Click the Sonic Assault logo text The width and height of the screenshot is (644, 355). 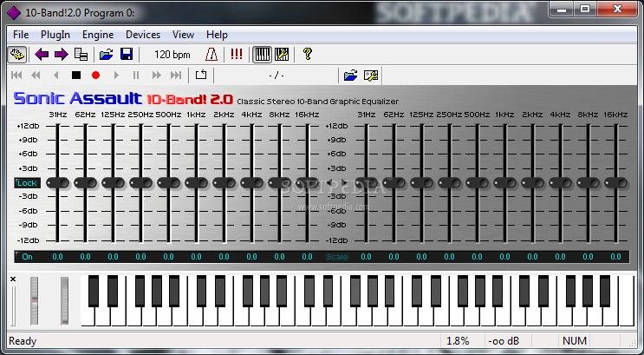[x=78, y=99]
